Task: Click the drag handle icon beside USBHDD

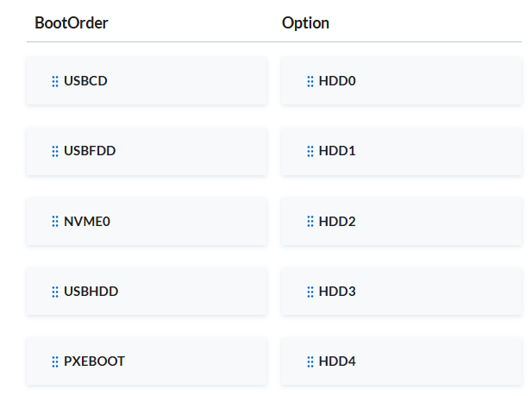Action: pos(55,292)
